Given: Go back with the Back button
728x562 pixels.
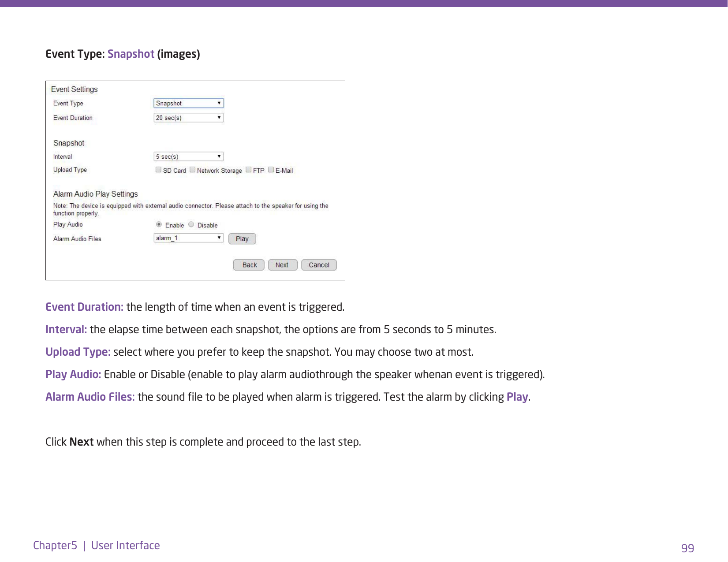Looking at the screenshot, I should 249,265.
